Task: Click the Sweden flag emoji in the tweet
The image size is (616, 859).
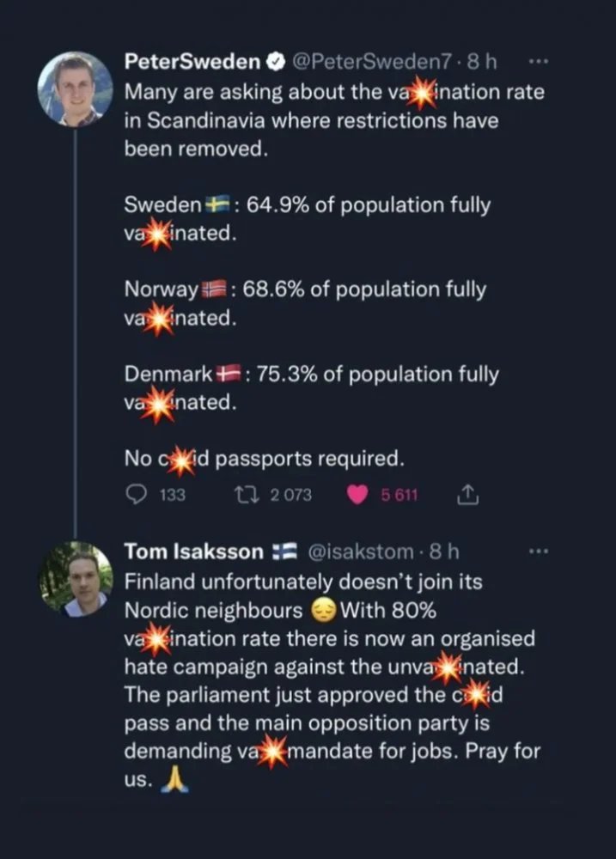Action: (x=216, y=205)
